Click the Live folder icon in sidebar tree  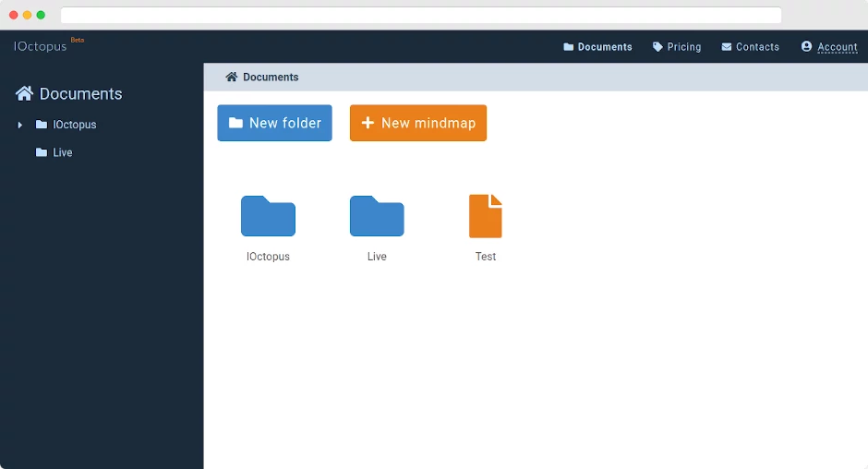pos(42,151)
